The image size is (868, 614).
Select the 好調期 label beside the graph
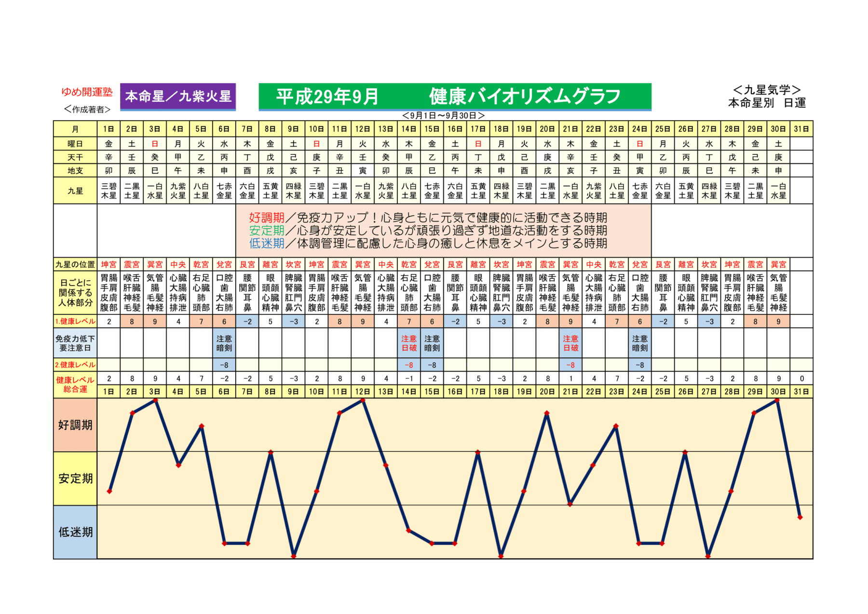[x=75, y=425]
